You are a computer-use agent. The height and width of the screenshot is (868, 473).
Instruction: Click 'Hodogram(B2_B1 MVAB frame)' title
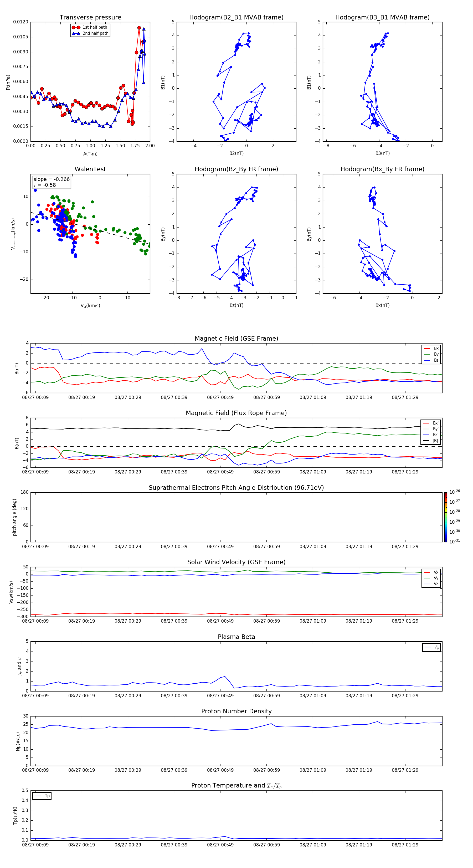tap(236, 18)
